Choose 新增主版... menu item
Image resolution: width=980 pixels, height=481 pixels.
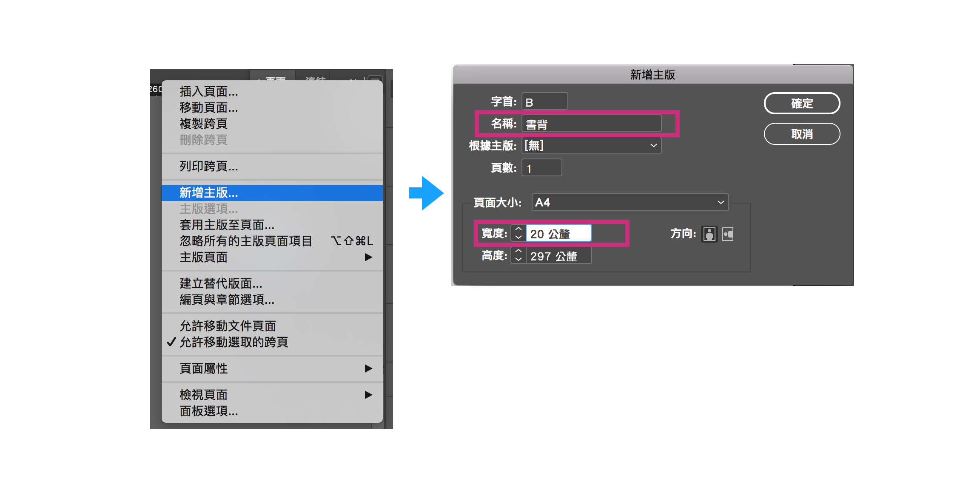pos(208,192)
